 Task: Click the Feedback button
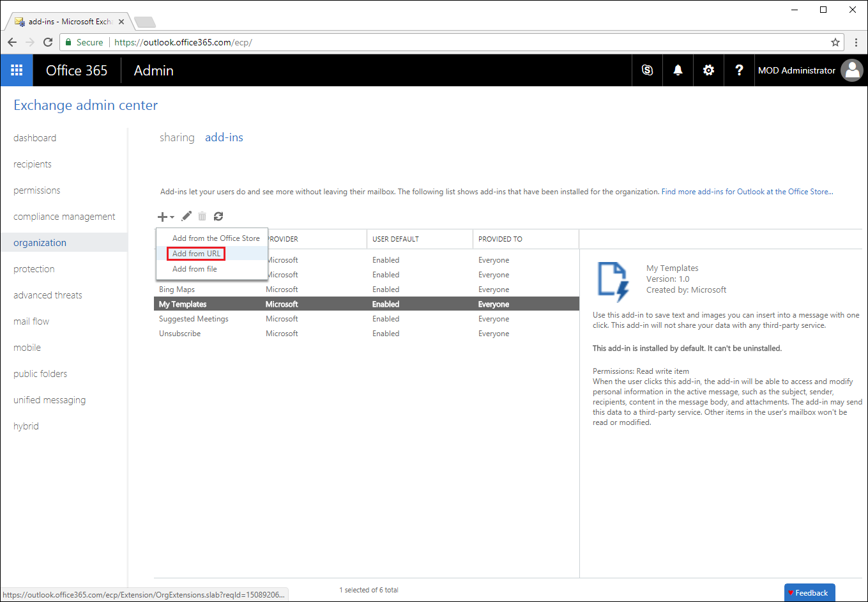click(x=809, y=593)
